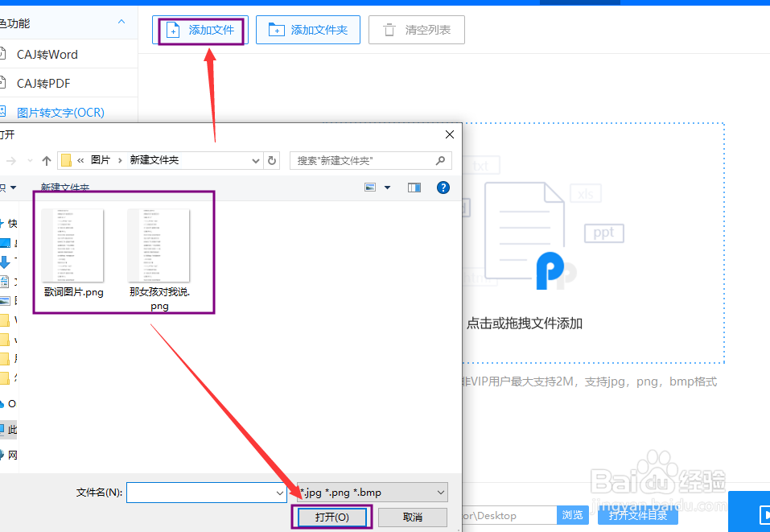Viewport: 770px width, 532px height.
Task: Click the thumbnail view icon in the dialog
Action: (x=369, y=187)
